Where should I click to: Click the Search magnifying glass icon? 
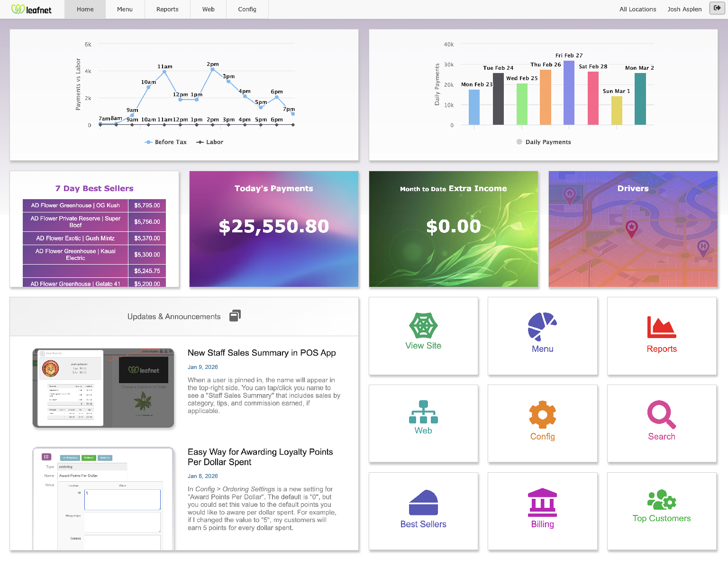pos(662,415)
